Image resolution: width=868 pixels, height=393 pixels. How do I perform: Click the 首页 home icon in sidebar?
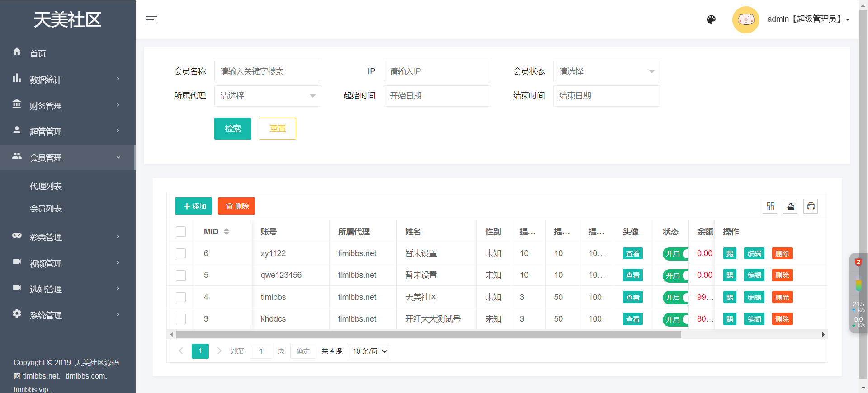point(17,52)
